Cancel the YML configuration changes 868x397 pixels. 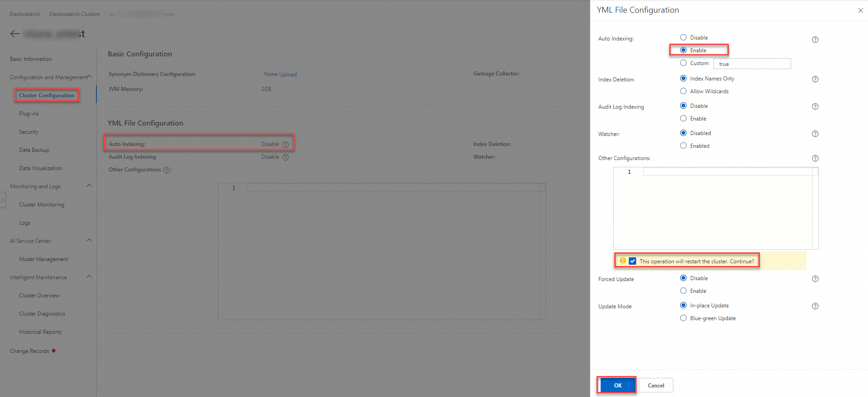[656, 385]
